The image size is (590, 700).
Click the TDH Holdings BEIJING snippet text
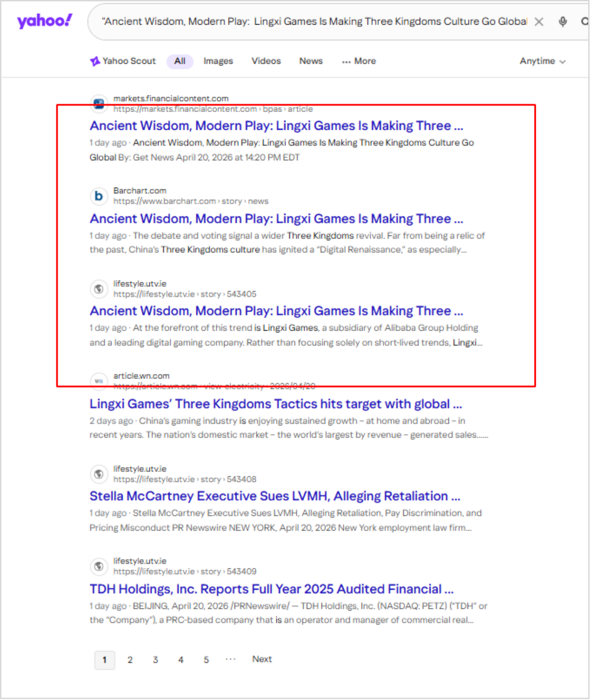coord(288,613)
